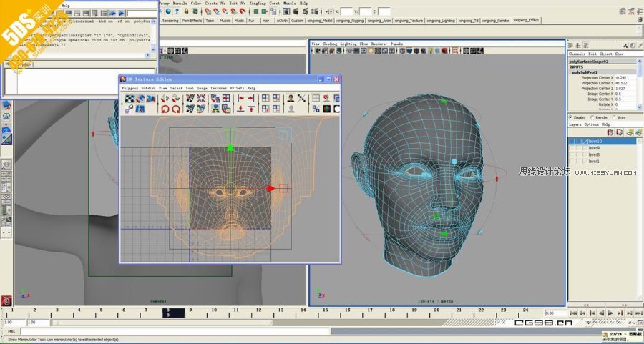Open the Textures menu in UV Editor
Viewport: 644px width, 344px height.
(x=218, y=88)
